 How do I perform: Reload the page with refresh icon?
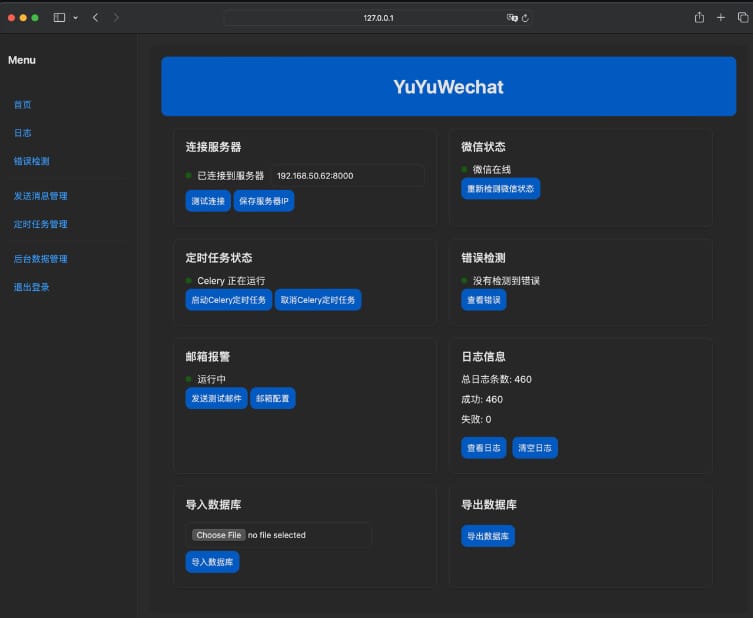525,18
